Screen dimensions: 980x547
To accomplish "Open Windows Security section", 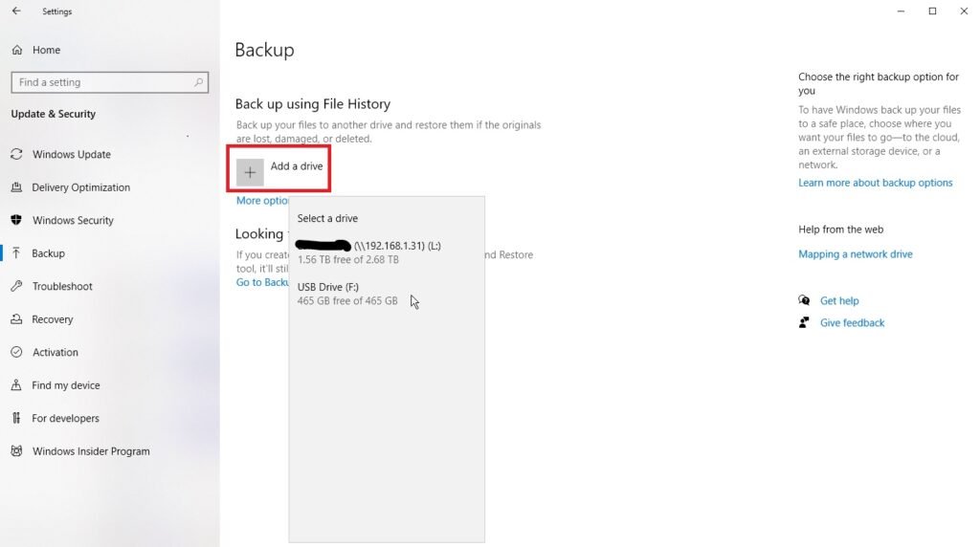I will tap(73, 220).
